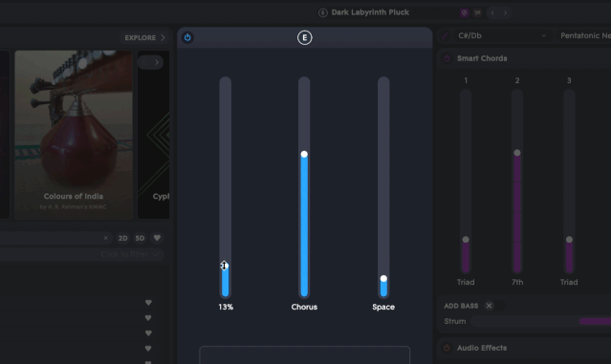
Task: Click the pencil icon beside C#/Db
Action: tap(446, 35)
